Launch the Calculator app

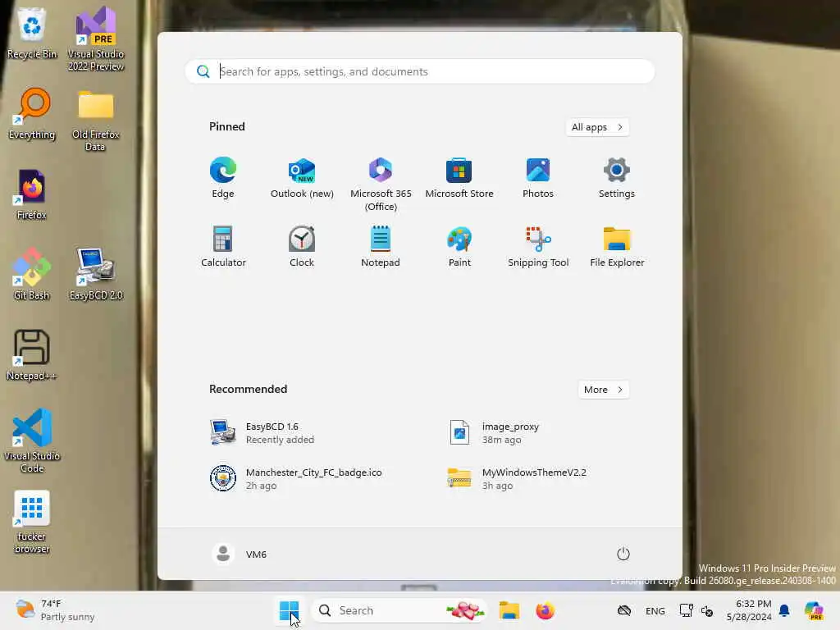[x=223, y=246]
